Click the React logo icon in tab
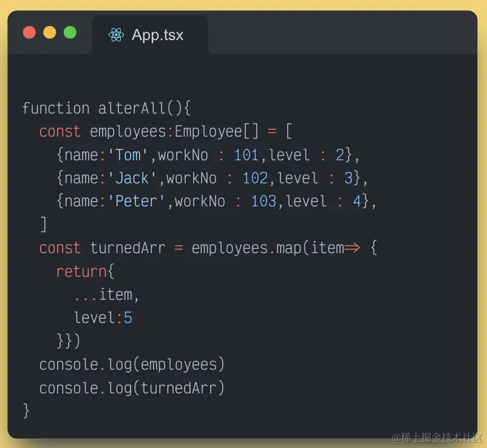Screen dimensions: 487x448 (x=116, y=35)
